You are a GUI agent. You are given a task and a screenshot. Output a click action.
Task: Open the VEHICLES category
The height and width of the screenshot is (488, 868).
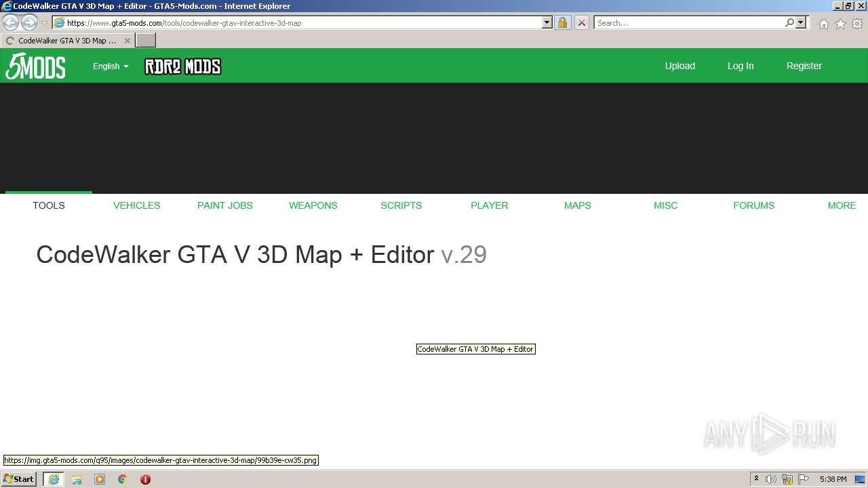click(x=137, y=205)
